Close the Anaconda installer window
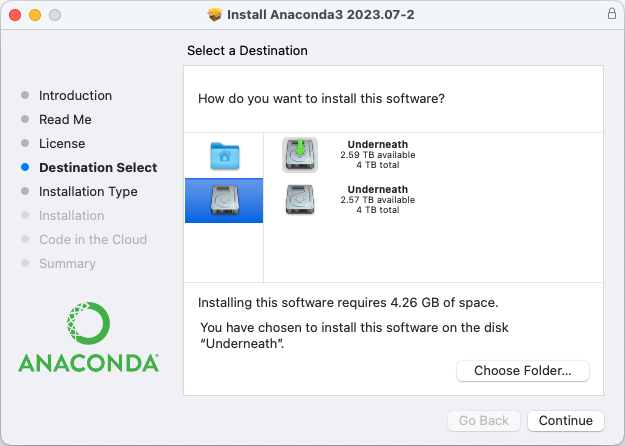Image resolution: width=625 pixels, height=446 pixels. [15, 16]
